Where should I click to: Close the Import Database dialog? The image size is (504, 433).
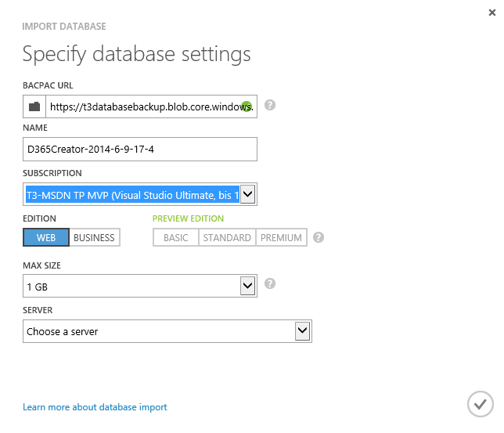[x=491, y=12]
